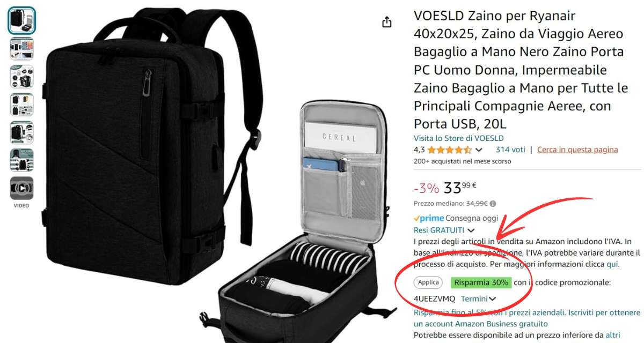Select the sixth product thumbnail
The image size is (644, 343).
pyautogui.click(x=22, y=160)
